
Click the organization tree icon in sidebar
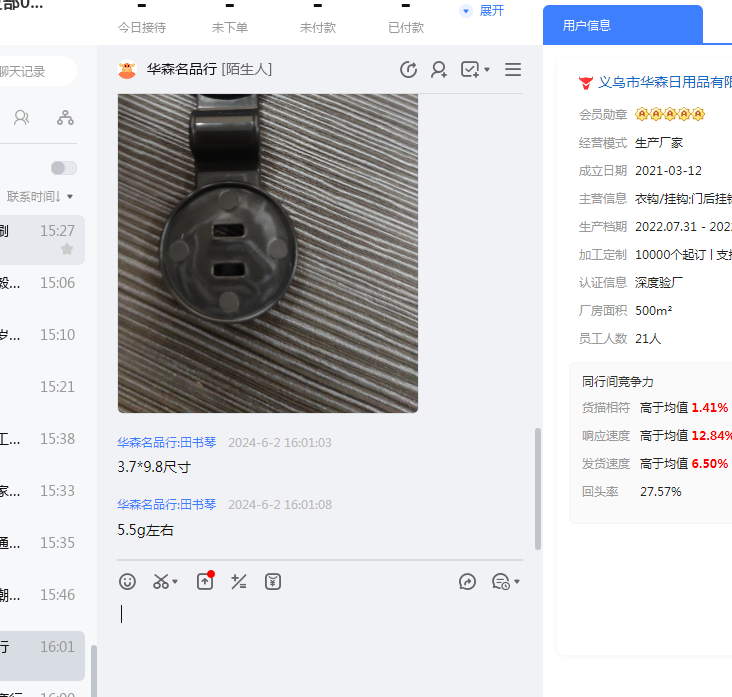coord(65,118)
